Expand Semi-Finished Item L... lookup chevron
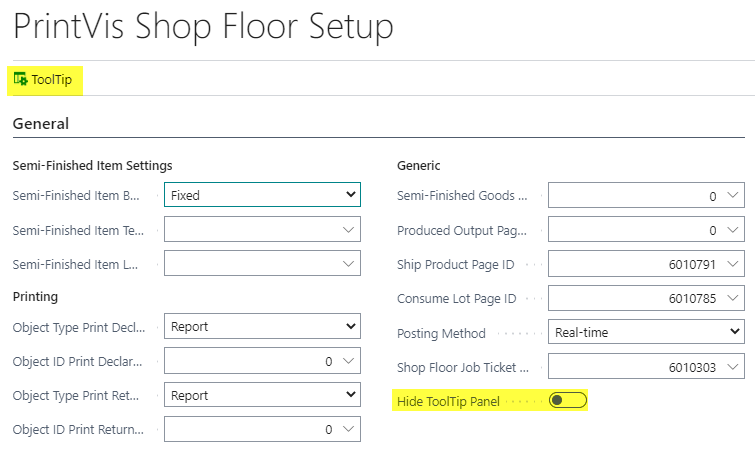Image resolution: width=755 pixels, height=454 pixels. point(348,264)
